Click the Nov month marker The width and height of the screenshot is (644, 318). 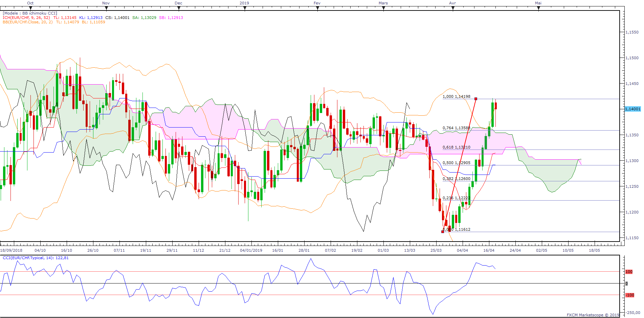click(x=106, y=3)
